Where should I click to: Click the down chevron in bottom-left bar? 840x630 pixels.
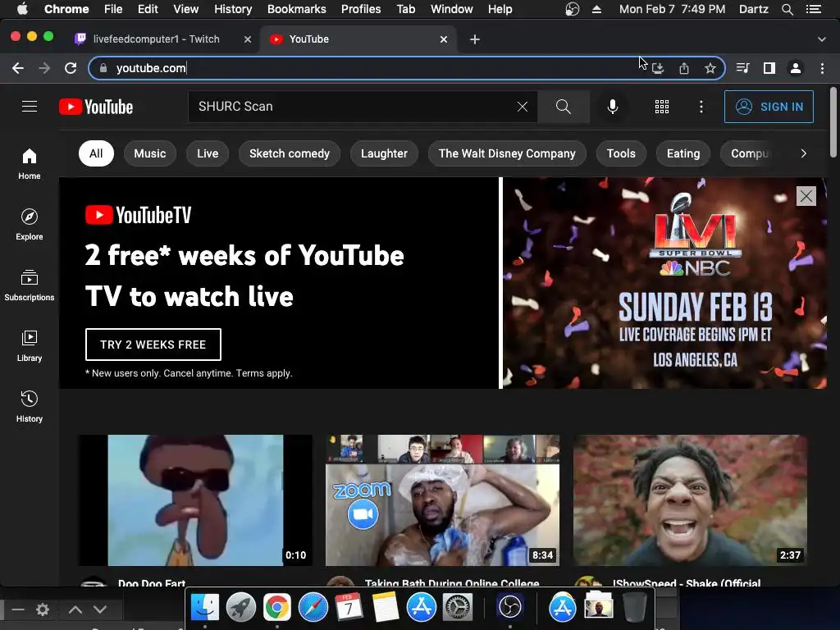[100, 609]
